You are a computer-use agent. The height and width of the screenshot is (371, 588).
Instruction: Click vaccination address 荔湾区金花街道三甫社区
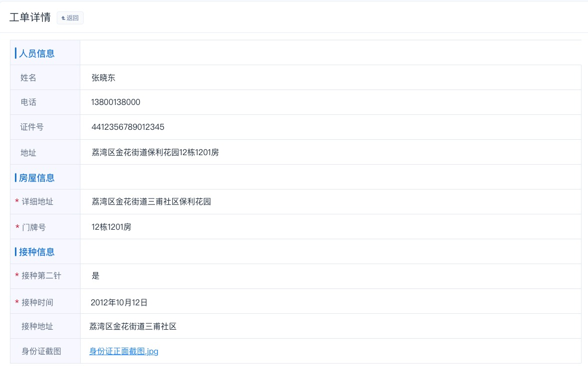point(133,326)
